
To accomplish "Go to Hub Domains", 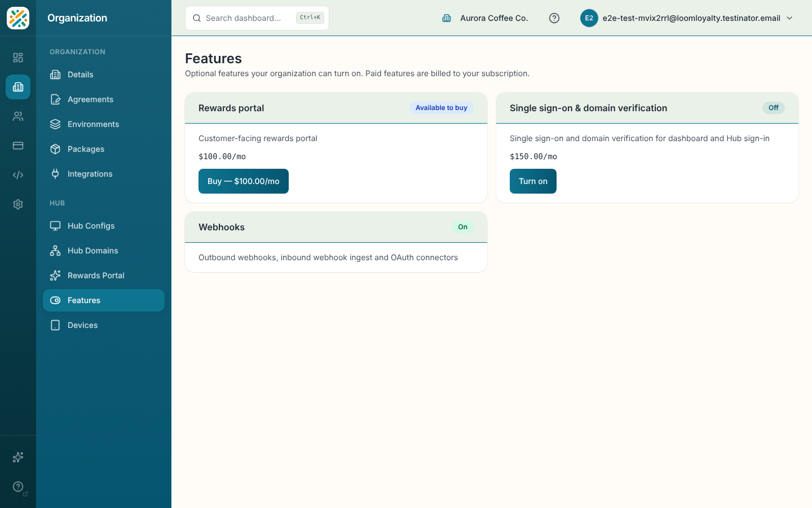I will click(x=104, y=251).
